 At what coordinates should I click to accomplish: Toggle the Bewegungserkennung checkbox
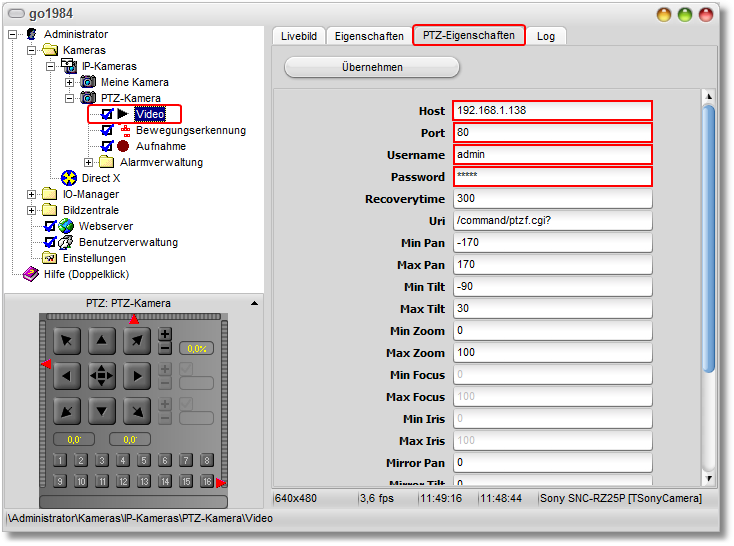tap(107, 130)
